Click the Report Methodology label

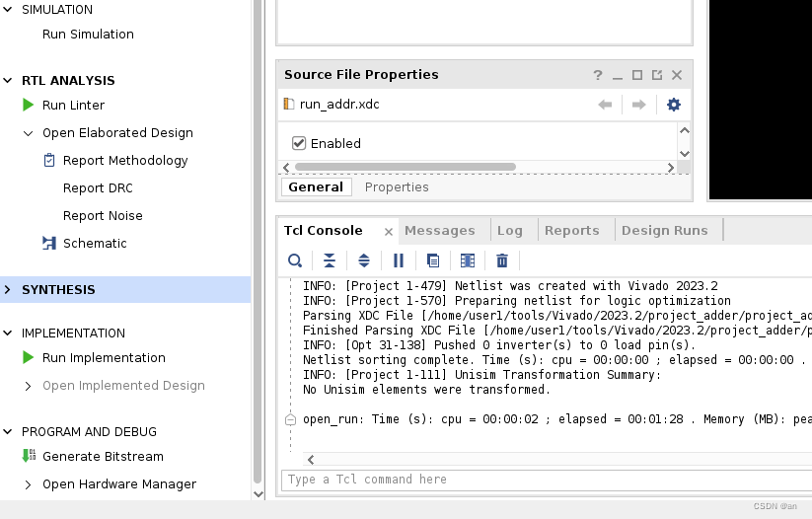[125, 161]
